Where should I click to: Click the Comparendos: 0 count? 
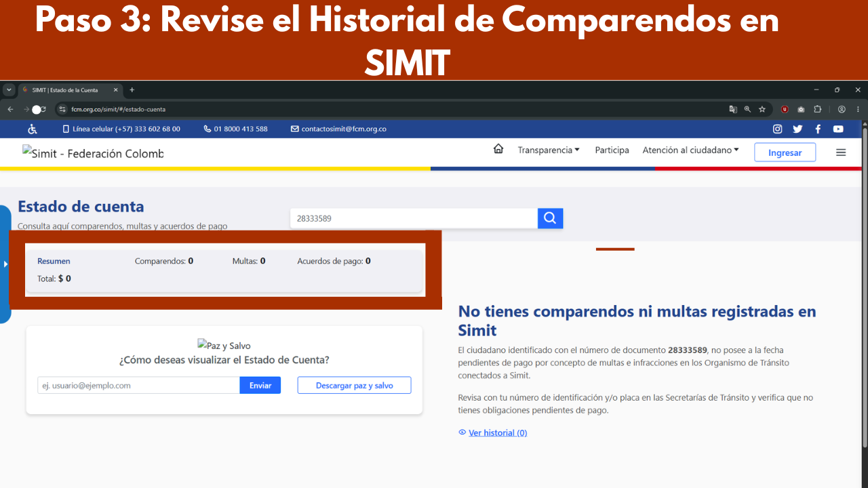164,261
